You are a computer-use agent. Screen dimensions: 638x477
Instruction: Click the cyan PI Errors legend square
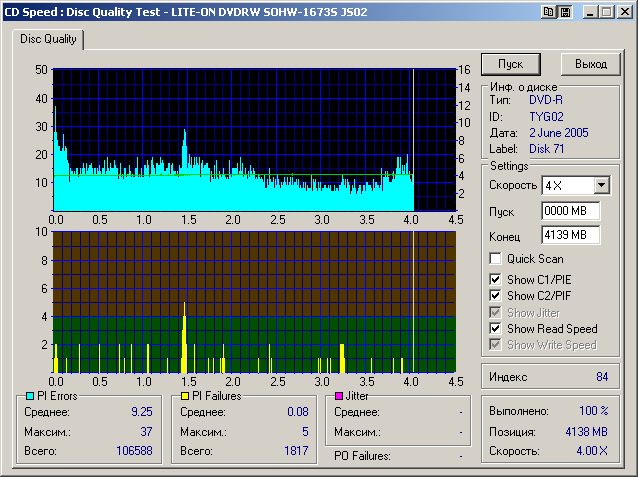coord(29,396)
